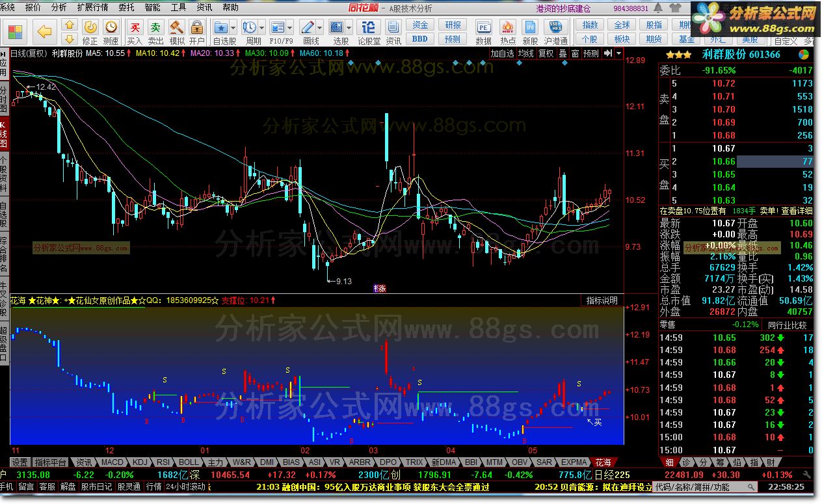
Task: Click the 周期 period clock icon
Action: click(249, 27)
